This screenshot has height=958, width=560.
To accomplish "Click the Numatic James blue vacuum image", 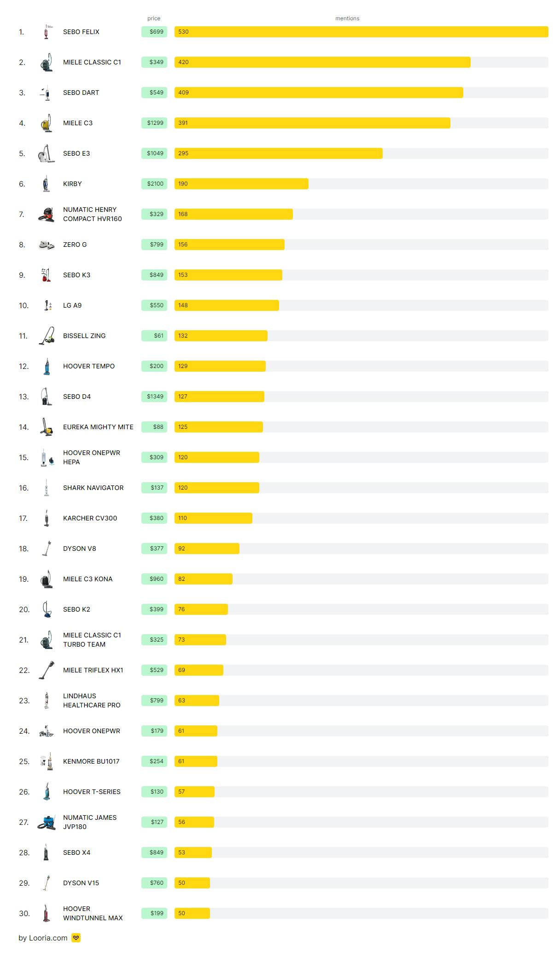I will pos(46,822).
